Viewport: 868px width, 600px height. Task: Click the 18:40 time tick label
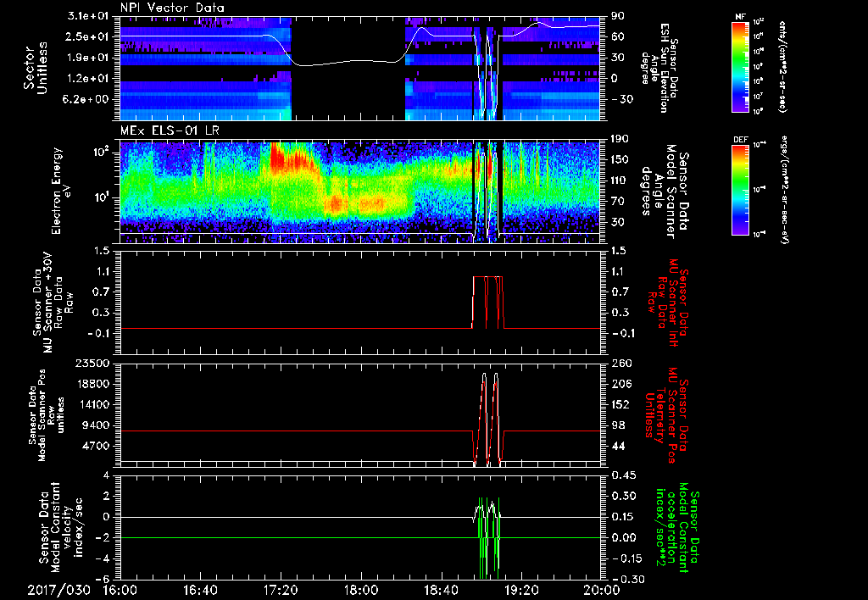pyautogui.click(x=441, y=590)
